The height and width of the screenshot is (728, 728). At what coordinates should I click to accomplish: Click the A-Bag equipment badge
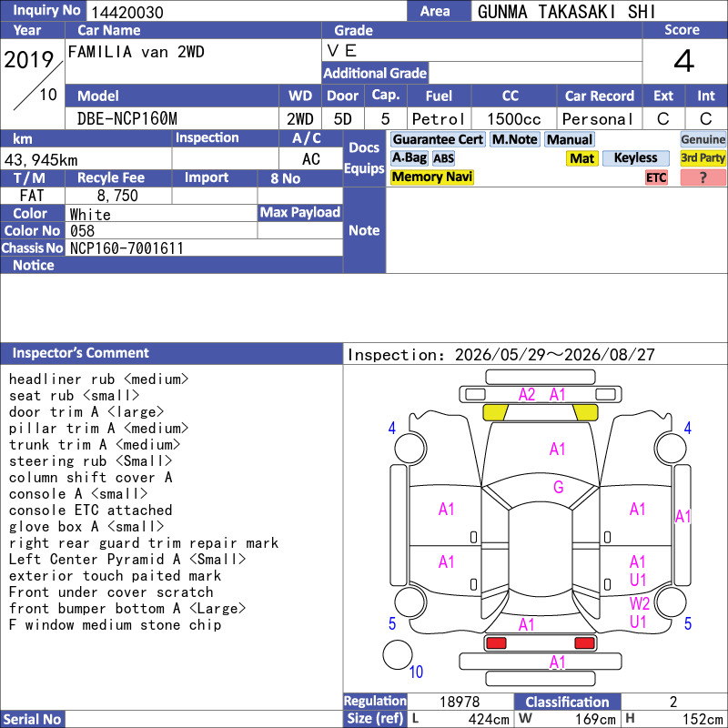pos(409,157)
